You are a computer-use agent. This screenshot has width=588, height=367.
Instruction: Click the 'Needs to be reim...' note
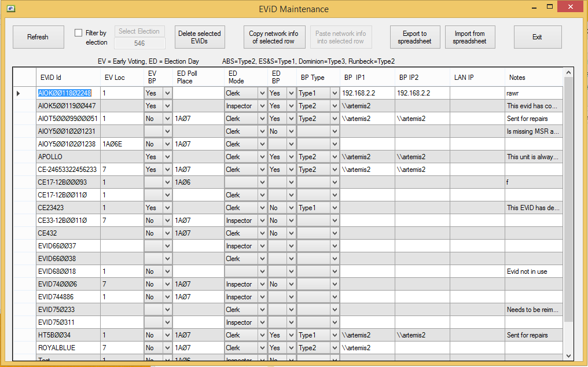[x=534, y=310]
